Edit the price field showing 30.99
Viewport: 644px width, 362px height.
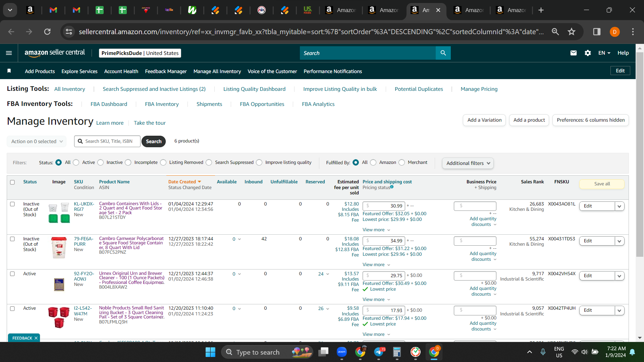[384, 206]
